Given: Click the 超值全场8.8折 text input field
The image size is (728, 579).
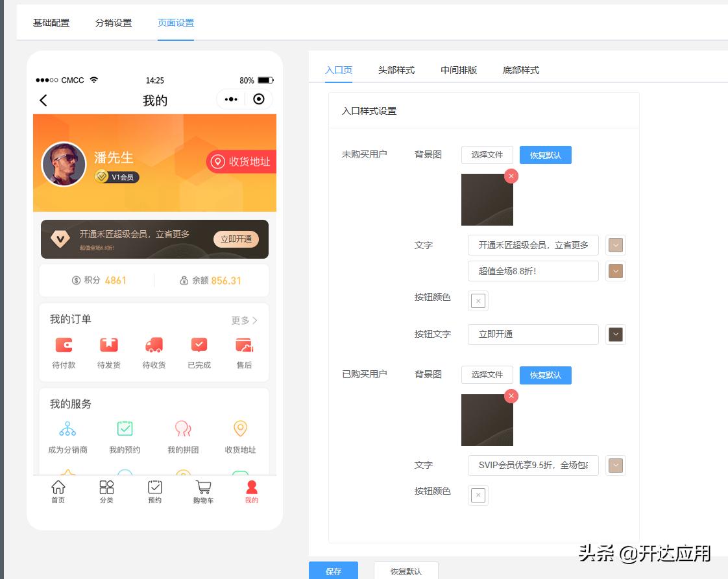Looking at the screenshot, I should (x=532, y=271).
